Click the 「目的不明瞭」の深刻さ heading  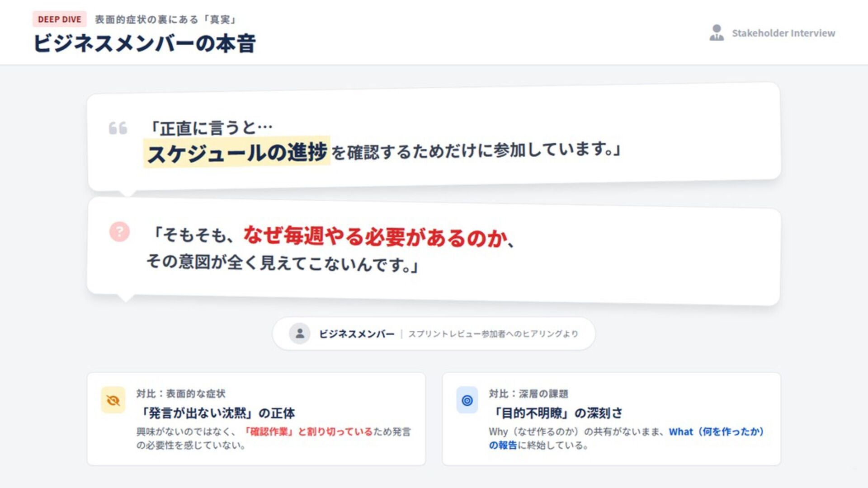coord(556,413)
